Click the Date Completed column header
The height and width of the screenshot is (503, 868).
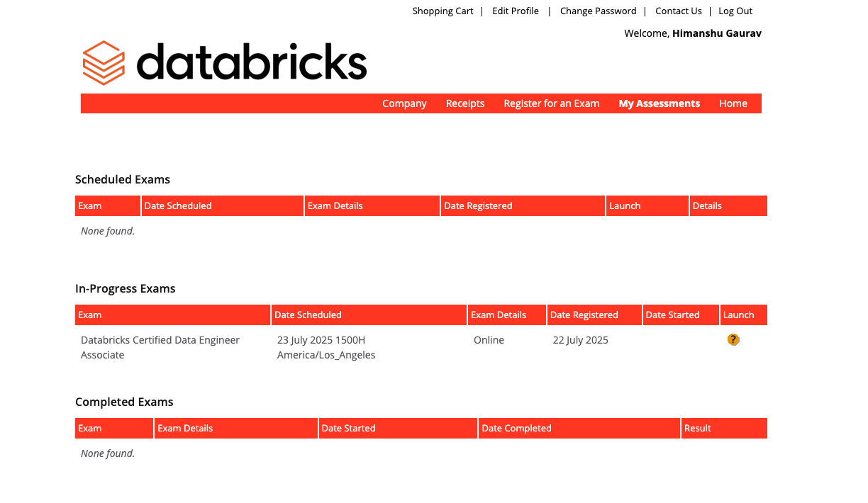click(516, 429)
